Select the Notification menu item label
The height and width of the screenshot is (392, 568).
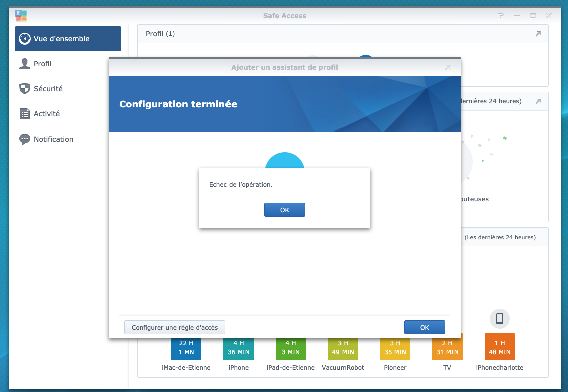pos(54,139)
